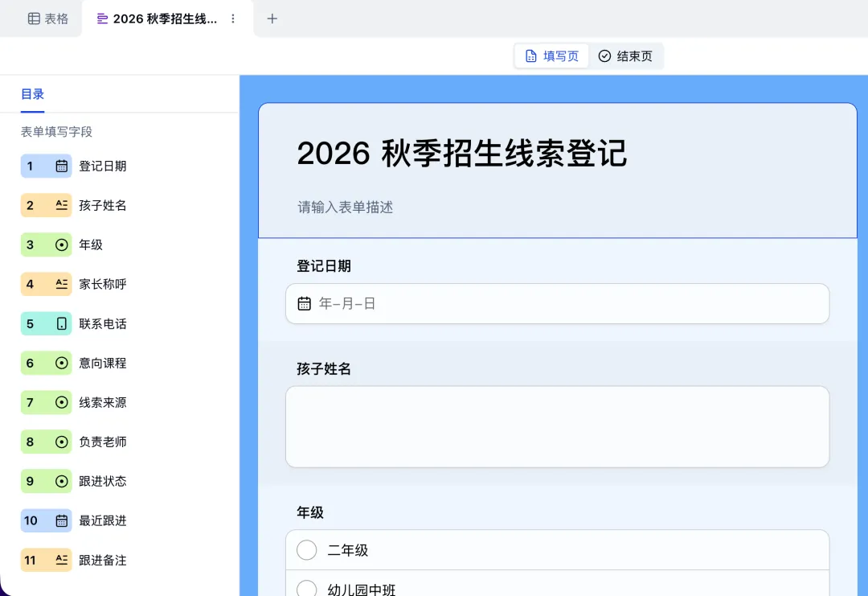
Task: Click the single-select icon beside 跟进状态
Action: click(61, 481)
